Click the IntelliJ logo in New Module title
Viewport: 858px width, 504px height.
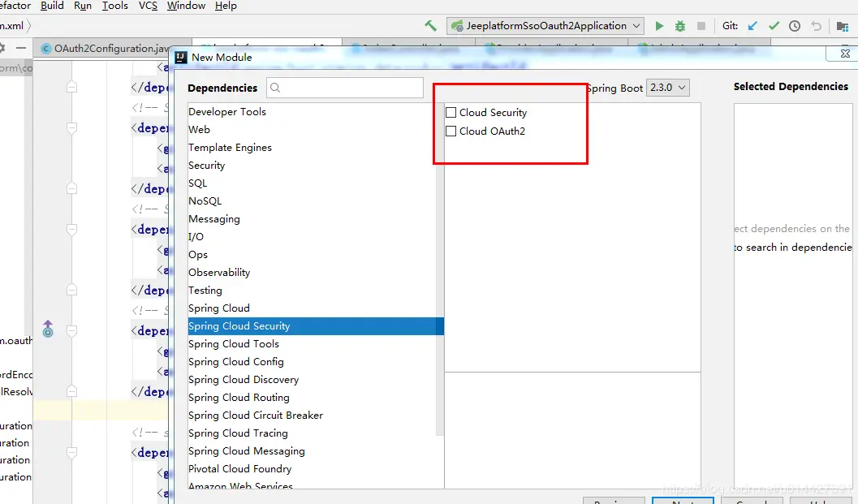[180, 57]
